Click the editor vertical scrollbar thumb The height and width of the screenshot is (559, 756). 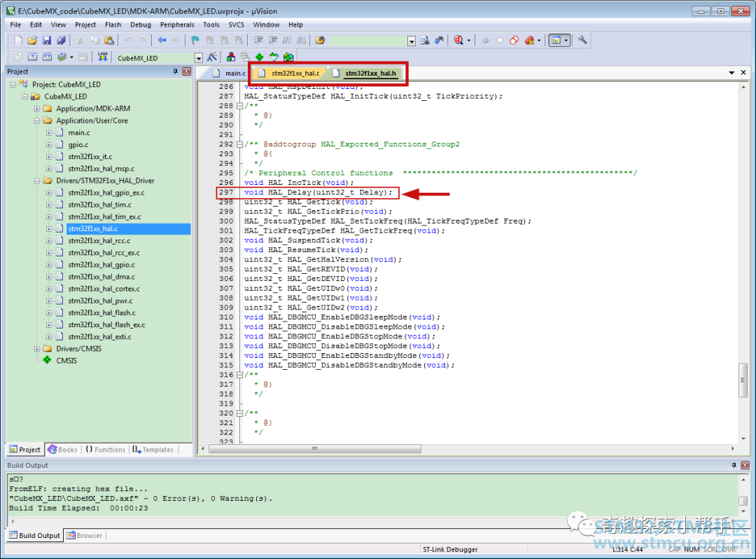tap(743, 380)
